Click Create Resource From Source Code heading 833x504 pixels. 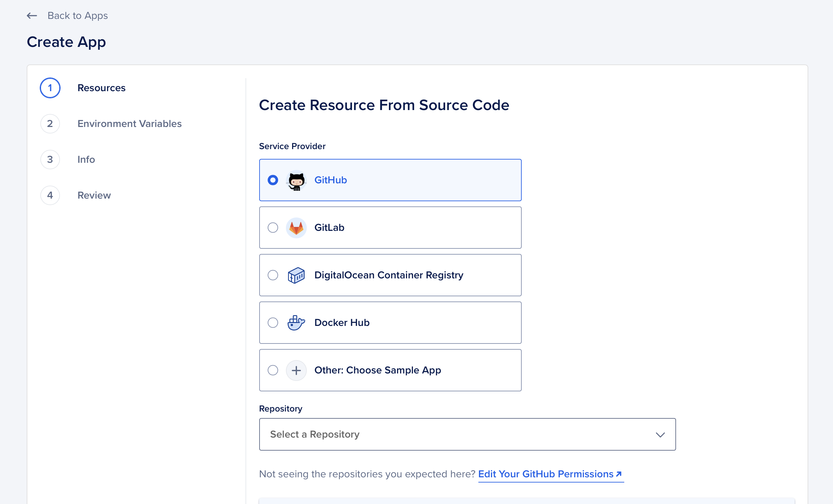[384, 105]
